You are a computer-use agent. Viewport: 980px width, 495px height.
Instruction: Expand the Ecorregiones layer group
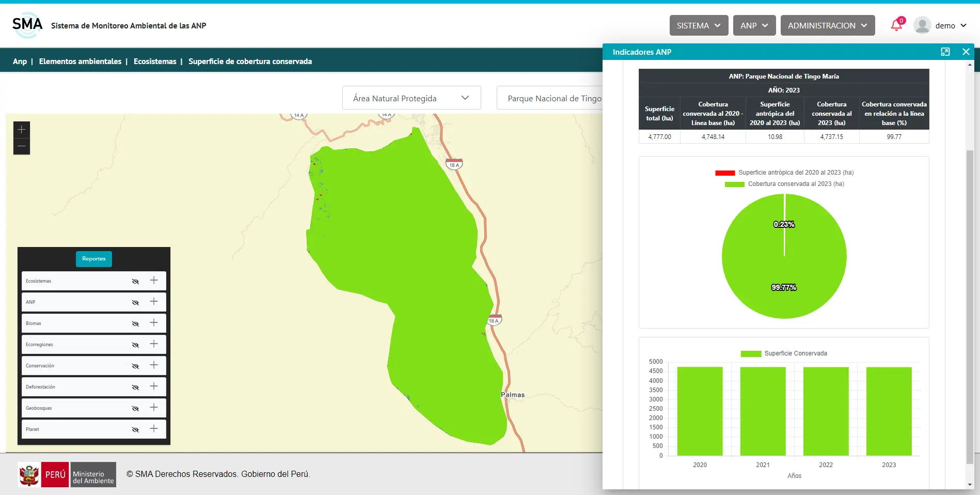click(x=154, y=344)
